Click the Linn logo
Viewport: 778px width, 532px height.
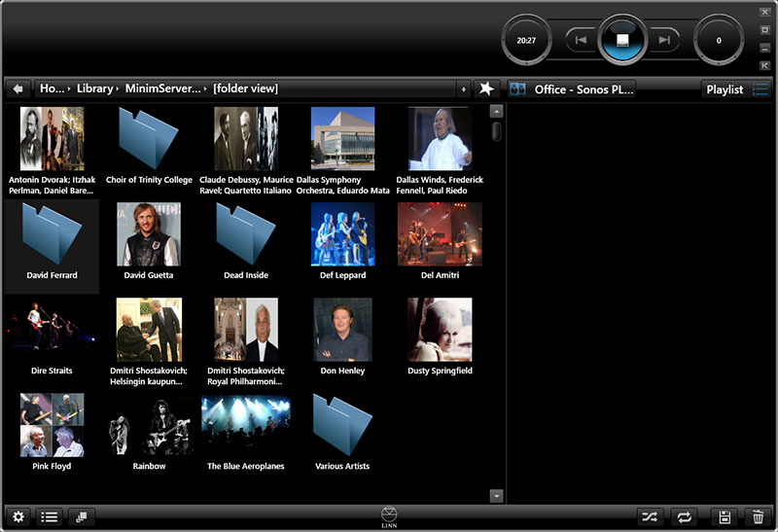pyautogui.click(x=389, y=517)
